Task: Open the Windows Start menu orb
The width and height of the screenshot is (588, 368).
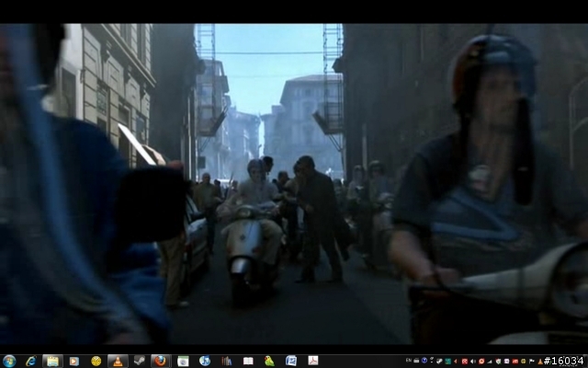Action: (9, 362)
